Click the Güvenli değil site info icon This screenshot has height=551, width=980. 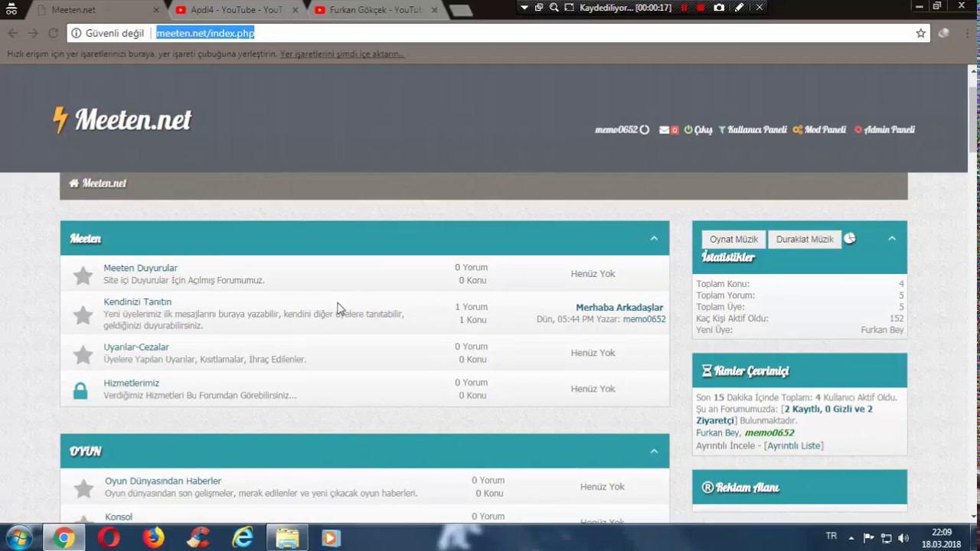[x=76, y=33]
